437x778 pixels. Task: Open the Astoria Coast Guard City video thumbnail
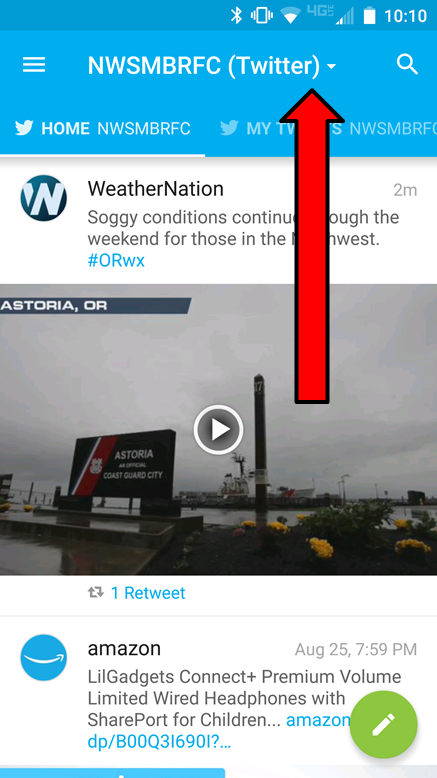(218, 430)
